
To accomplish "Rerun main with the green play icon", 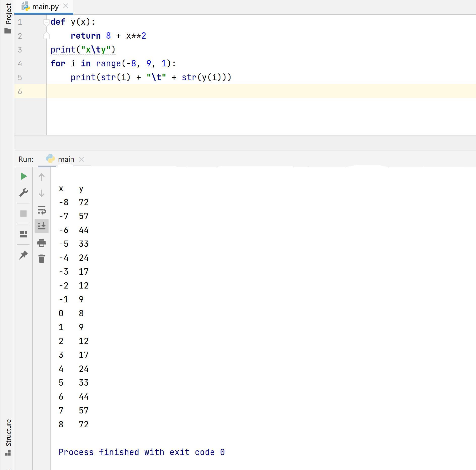I will click(x=23, y=176).
